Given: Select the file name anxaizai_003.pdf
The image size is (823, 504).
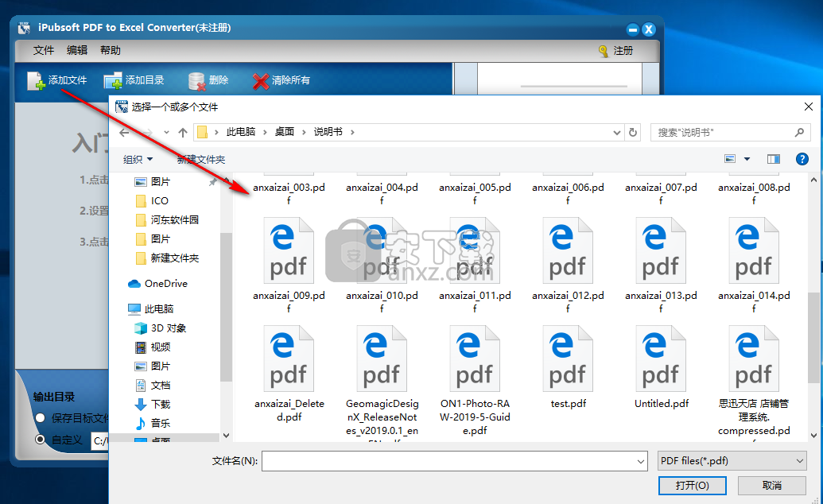Looking at the screenshot, I should point(289,194).
